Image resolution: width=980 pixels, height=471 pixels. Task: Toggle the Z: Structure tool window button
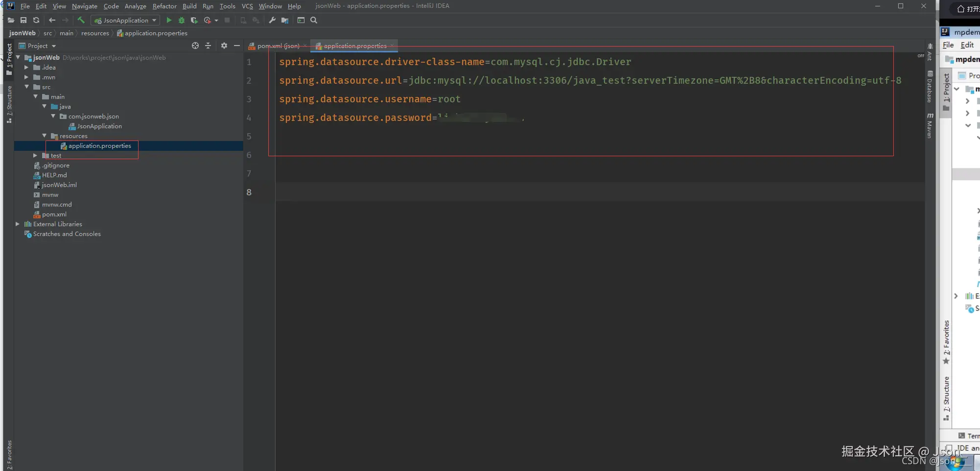[x=9, y=104]
